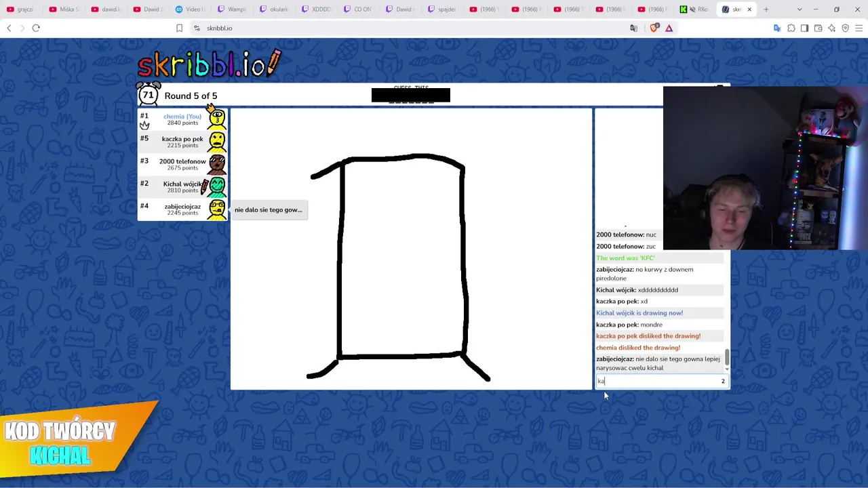Click the skribbl.io address bar URL
The image size is (868, 488).
coord(219,28)
